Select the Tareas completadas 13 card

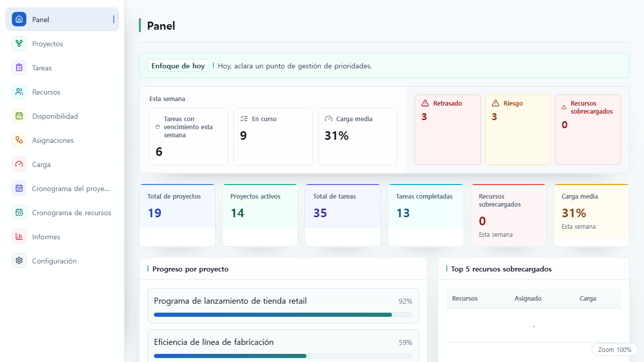click(426, 215)
